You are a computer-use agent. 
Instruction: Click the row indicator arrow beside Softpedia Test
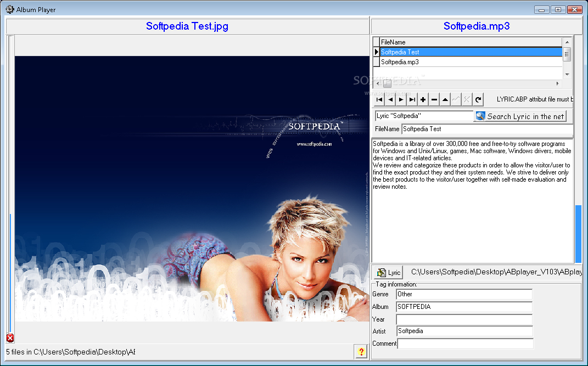point(377,52)
